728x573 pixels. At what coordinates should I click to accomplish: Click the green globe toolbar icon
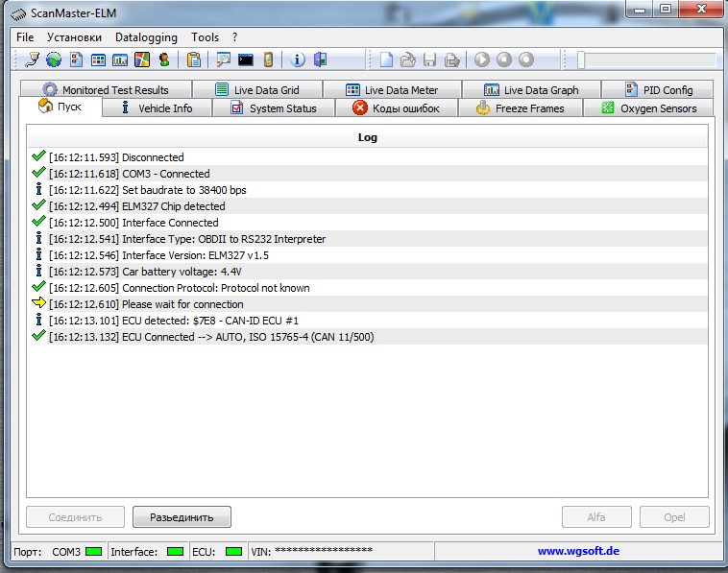[54, 60]
